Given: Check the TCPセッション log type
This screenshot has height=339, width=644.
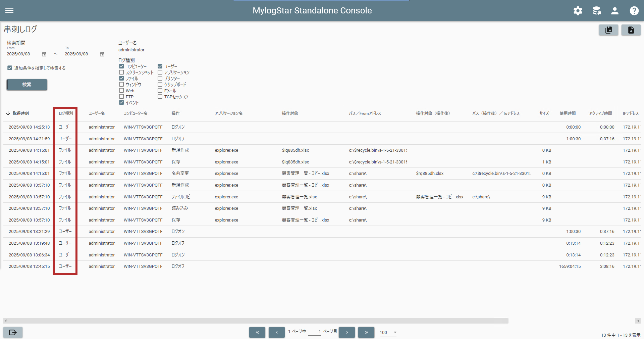Looking at the screenshot, I should 160,97.
